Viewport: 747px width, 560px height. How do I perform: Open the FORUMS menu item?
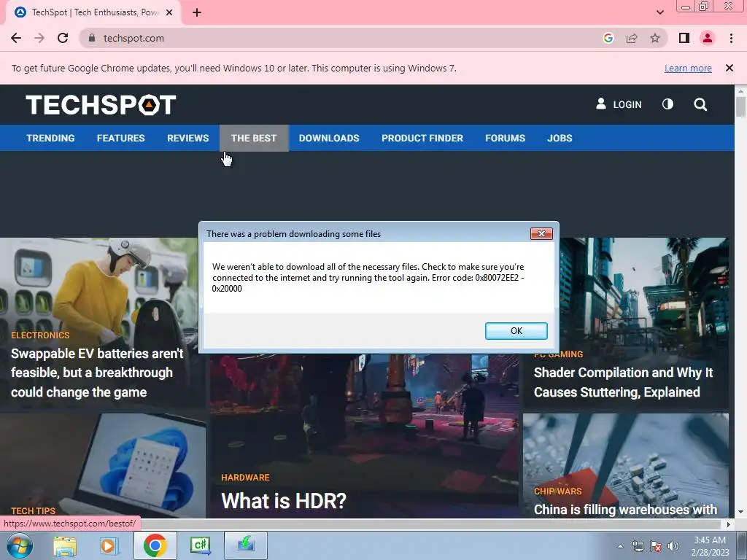click(505, 138)
